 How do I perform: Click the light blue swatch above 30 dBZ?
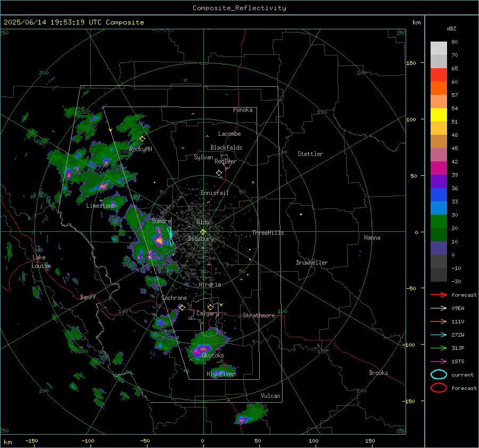439,208
